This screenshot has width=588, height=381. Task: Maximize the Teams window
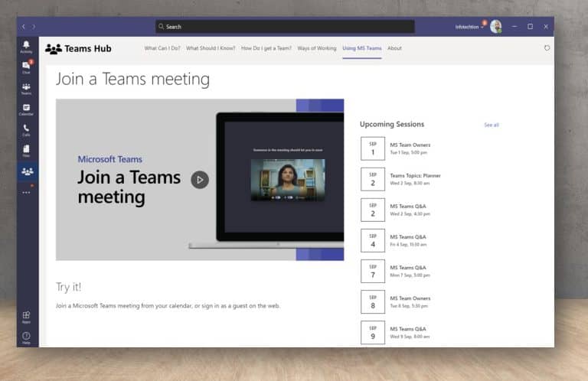(x=531, y=27)
